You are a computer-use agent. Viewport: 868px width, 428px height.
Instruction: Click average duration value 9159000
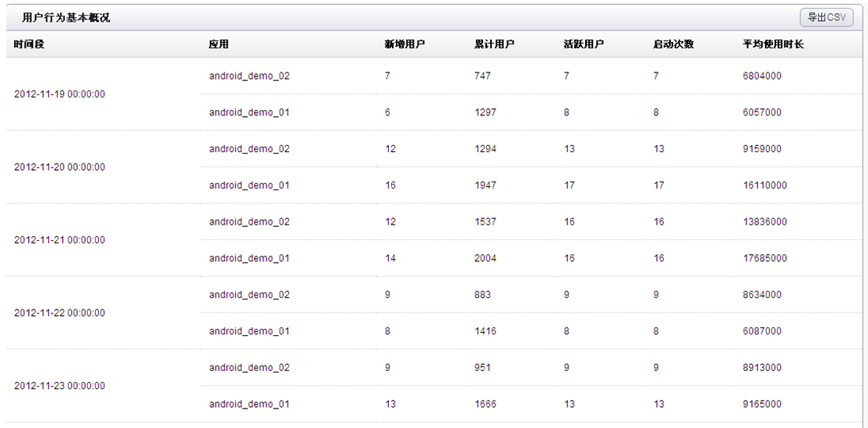point(762,149)
